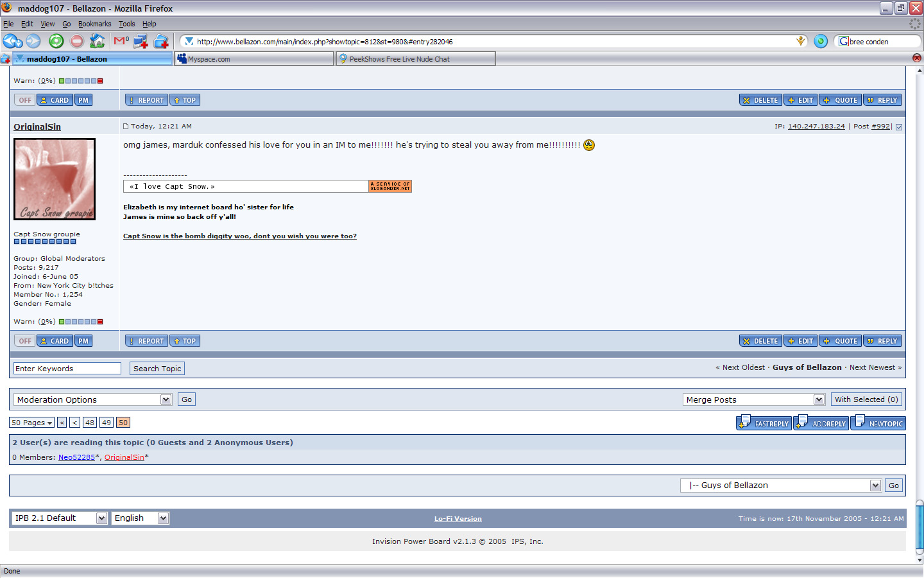
Task: Go to the Home page icon
Action: (97, 42)
